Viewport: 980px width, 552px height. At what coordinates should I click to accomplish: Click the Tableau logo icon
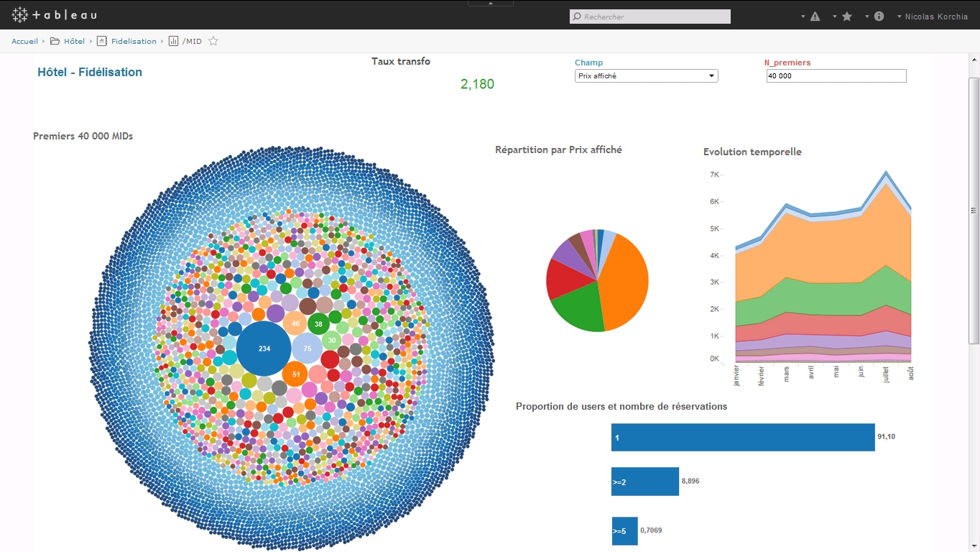[x=19, y=14]
